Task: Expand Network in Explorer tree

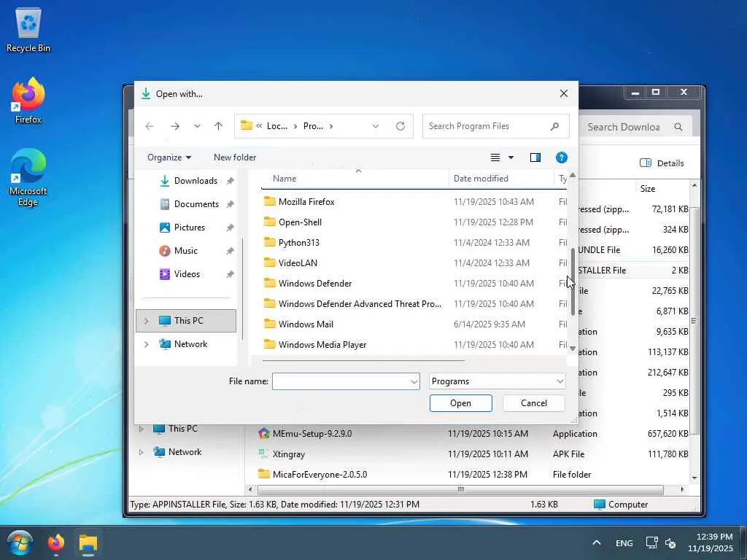Action: (141, 452)
